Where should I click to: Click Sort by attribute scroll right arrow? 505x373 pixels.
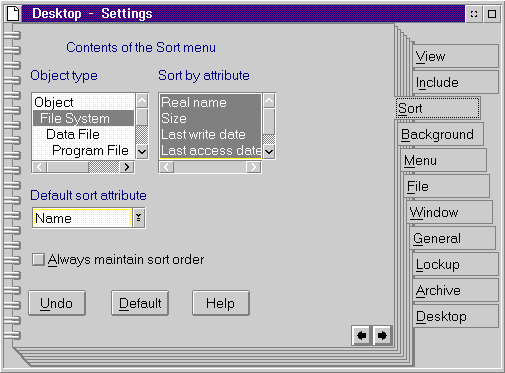pyautogui.click(x=254, y=167)
